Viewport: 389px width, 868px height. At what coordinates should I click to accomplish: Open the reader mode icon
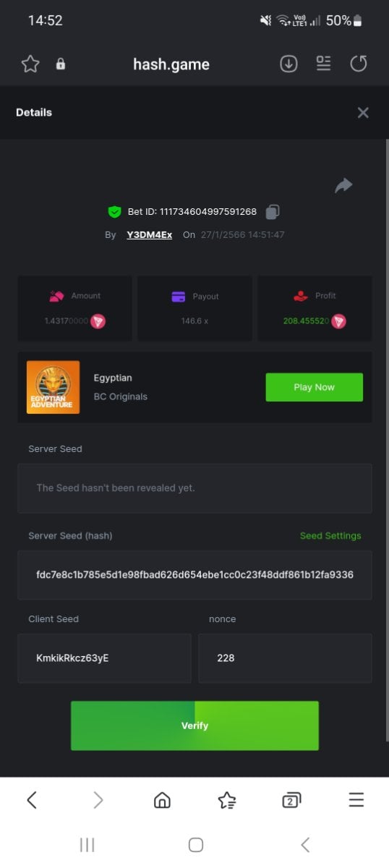(323, 64)
